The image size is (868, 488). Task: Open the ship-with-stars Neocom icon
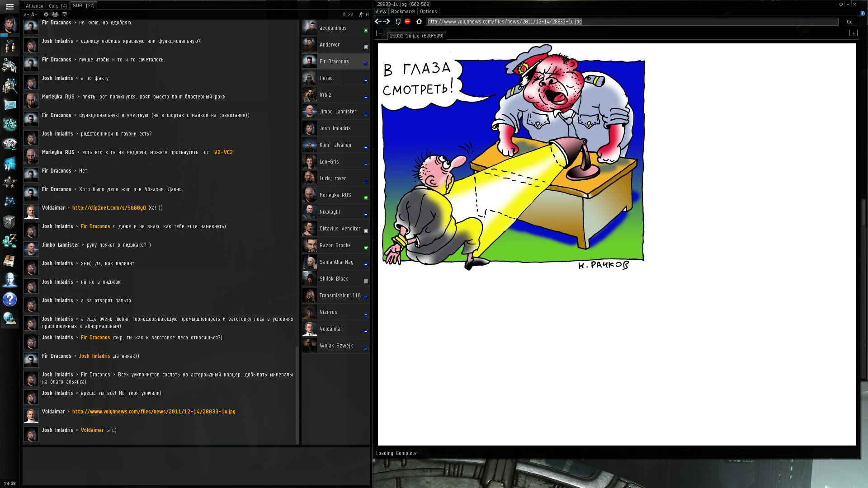(x=9, y=183)
